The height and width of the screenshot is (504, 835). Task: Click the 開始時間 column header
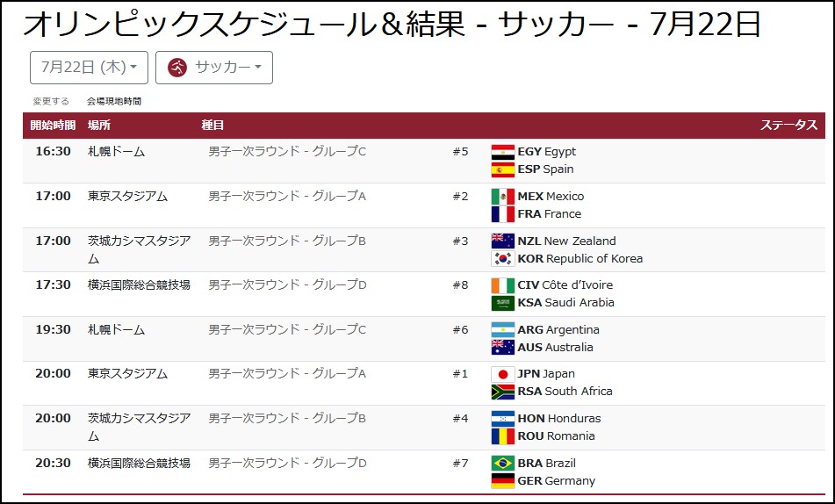point(53,126)
